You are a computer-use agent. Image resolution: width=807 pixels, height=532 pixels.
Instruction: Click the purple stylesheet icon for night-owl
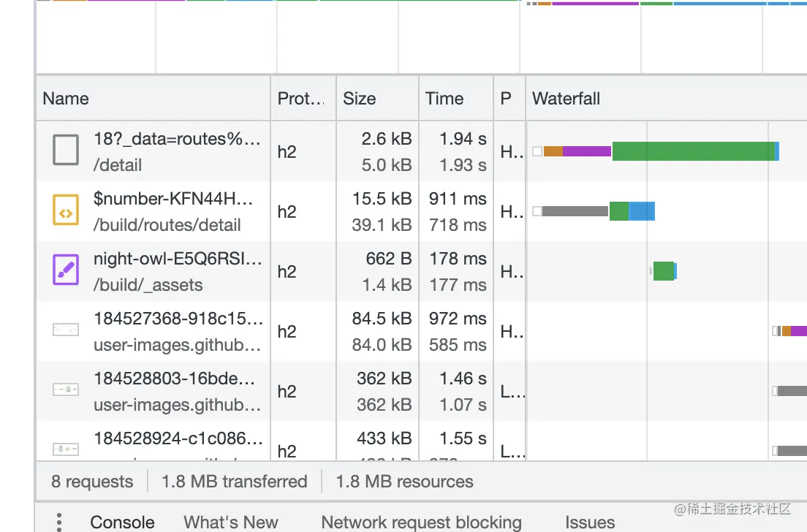(x=66, y=272)
